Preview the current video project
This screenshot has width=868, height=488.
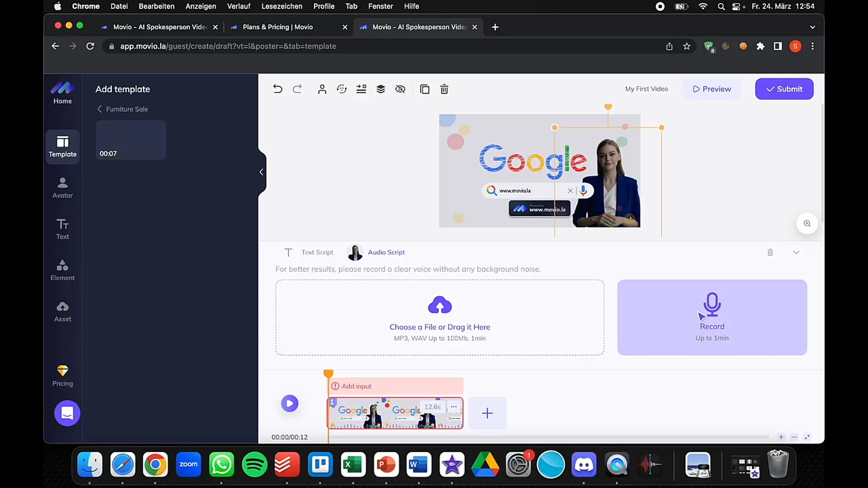tap(712, 89)
